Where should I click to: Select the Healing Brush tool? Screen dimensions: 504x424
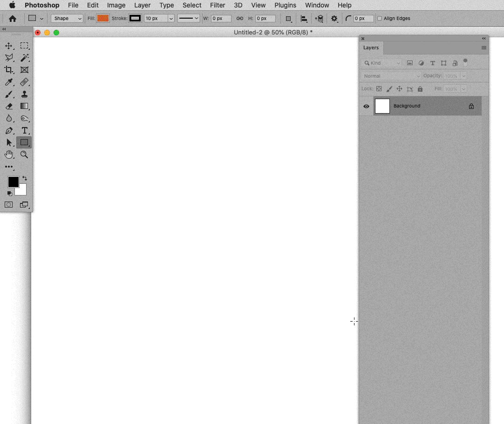24,82
